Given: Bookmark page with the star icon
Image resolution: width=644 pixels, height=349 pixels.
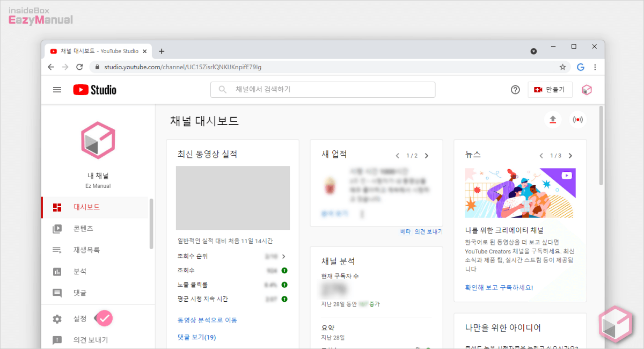Looking at the screenshot, I should pos(562,67).
